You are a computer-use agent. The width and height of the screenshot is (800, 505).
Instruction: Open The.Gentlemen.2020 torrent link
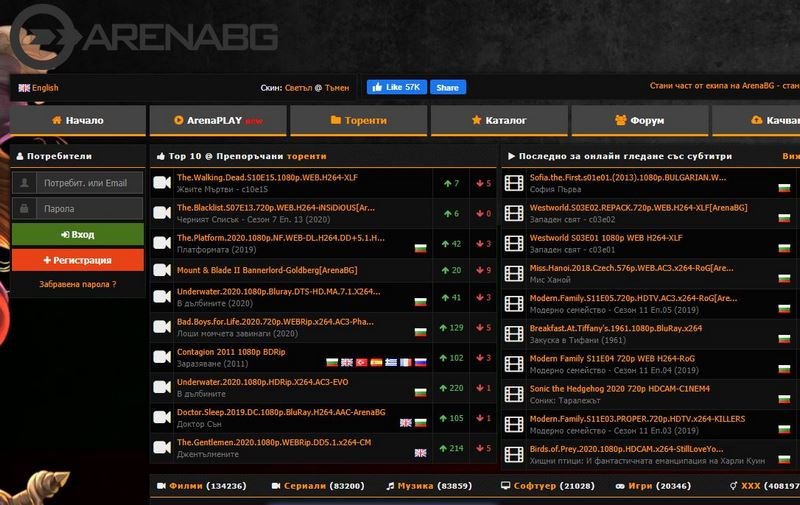(274, 442)
